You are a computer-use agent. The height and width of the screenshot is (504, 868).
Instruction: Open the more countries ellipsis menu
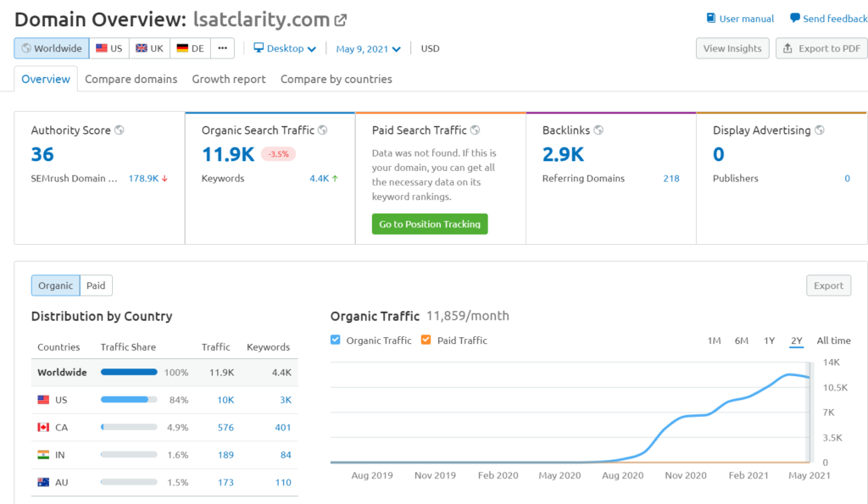[223, 48]
